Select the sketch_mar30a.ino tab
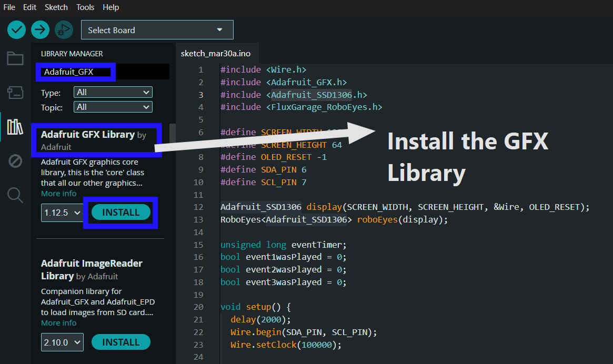Viewport: 613px width, 364px height. [216, 54]
